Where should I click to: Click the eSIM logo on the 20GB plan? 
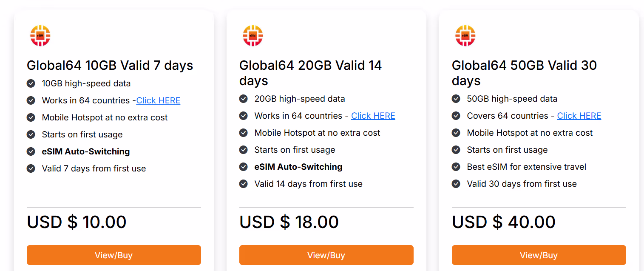point(253,36)
